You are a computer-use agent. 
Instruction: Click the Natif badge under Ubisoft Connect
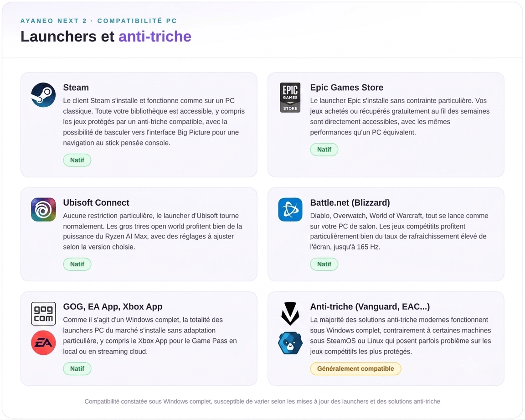77,264
